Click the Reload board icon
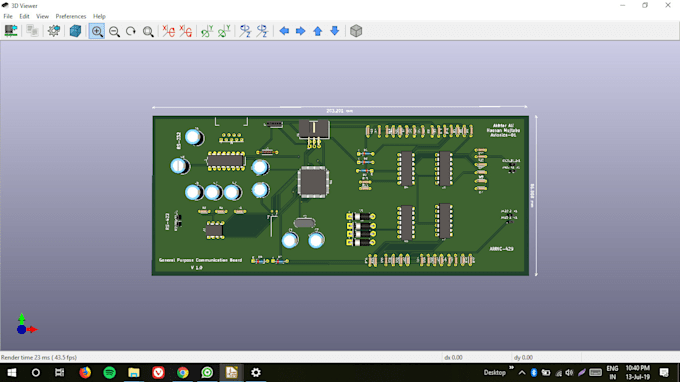Viewport: 680px width, 382px height. coord(11,31)
